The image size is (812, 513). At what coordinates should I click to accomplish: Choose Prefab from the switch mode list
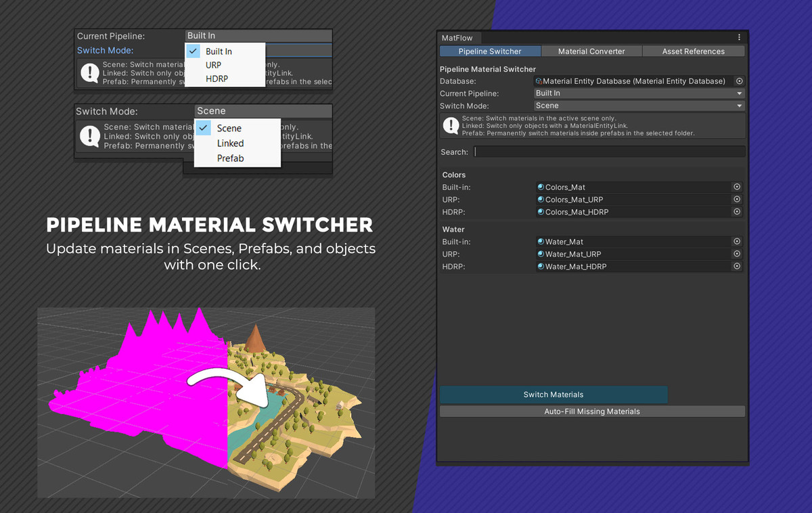point(230,158)
